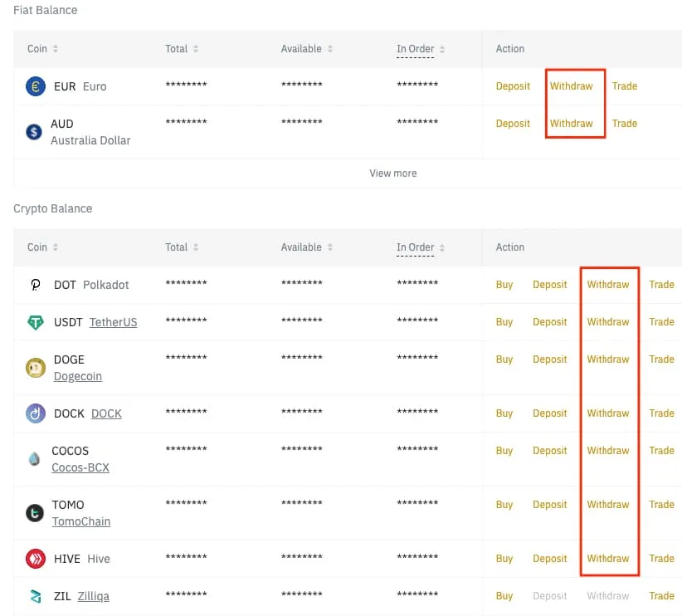Screen dimensions: 682x616
Task: Click the DOGE Dogecoin coin icon
Action: click(x=35, y=368)
